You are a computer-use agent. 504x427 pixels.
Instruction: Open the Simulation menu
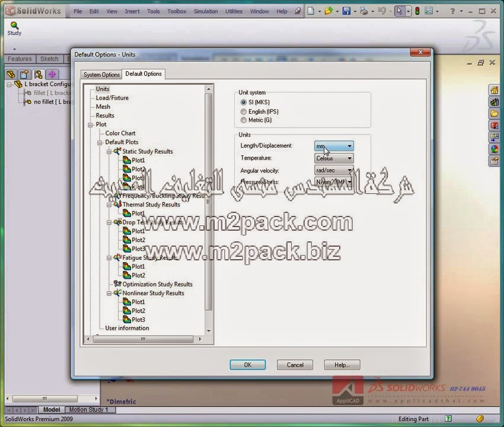point(206,11)
